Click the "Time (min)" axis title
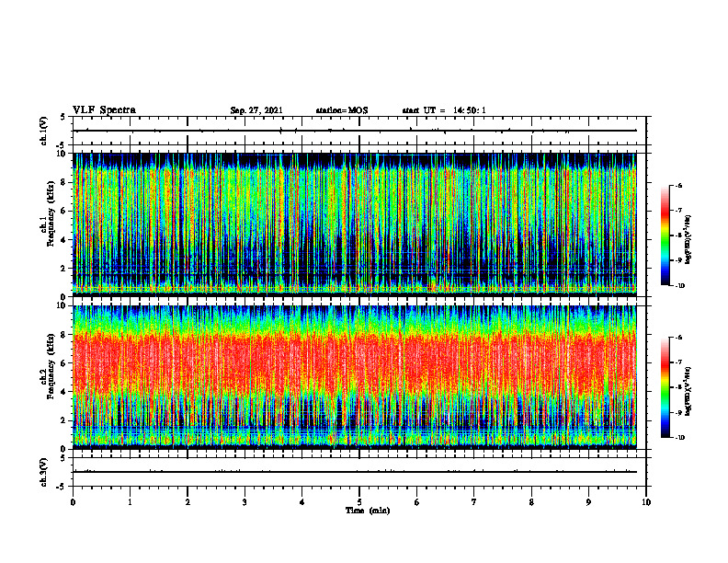This screenshot has height=563, width=728. point(368,511)
